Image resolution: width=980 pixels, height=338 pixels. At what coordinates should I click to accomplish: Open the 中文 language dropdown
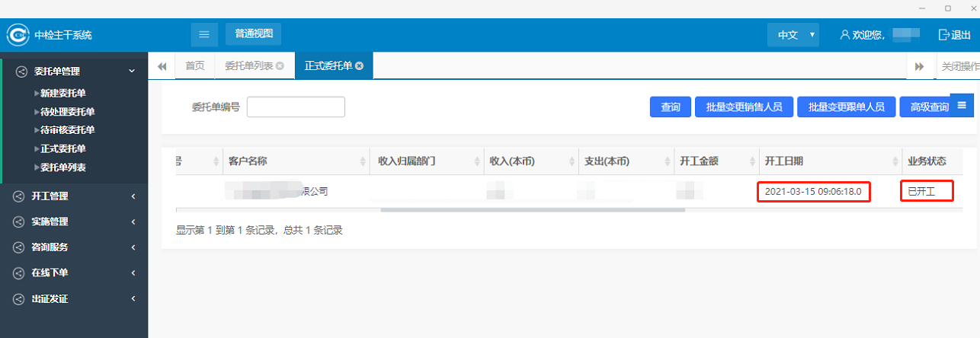[x=793, y=35]
